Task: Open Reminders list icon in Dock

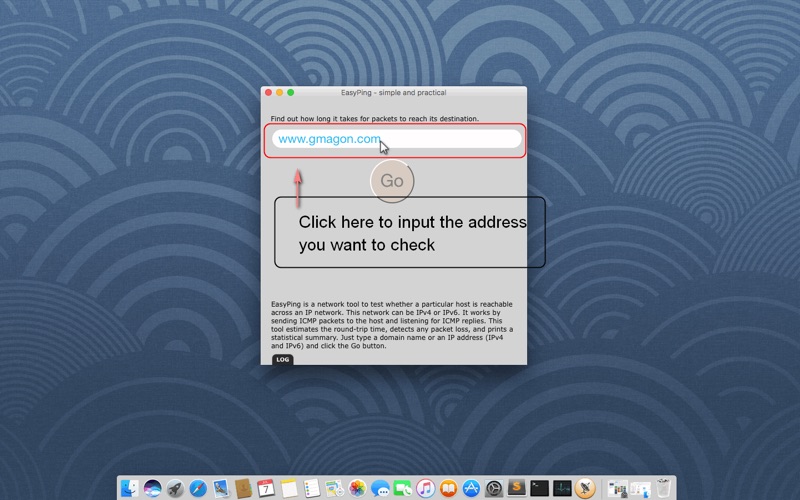Action: coord(312,488)
